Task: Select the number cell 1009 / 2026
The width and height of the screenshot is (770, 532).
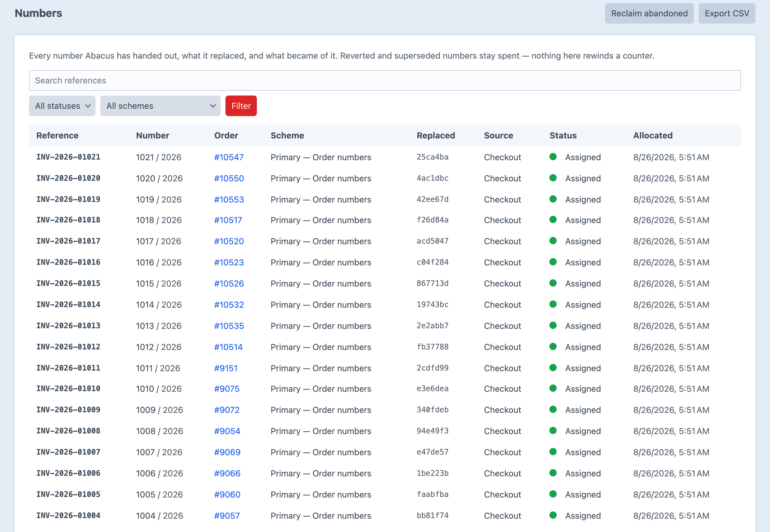Action: click(160, 410)
